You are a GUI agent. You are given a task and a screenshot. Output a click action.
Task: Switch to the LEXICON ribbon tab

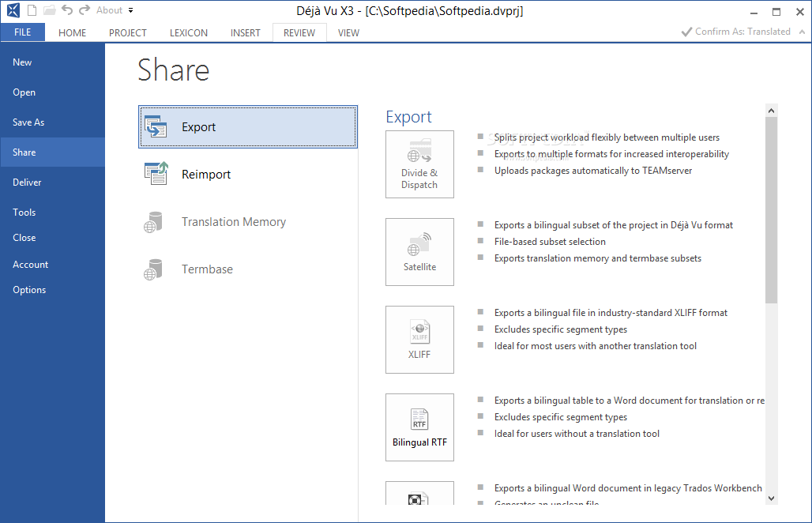pos(189,32)
